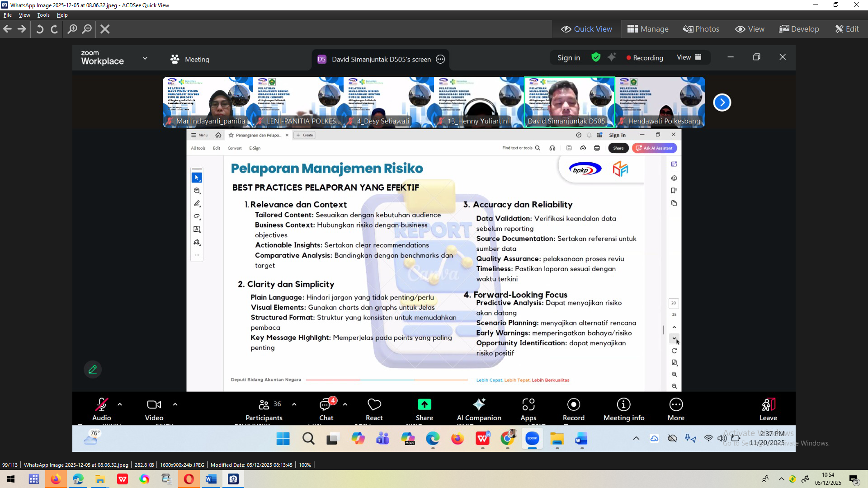Toggle the muted Audio microphone in Zoom bar

[x=101, y=405]
